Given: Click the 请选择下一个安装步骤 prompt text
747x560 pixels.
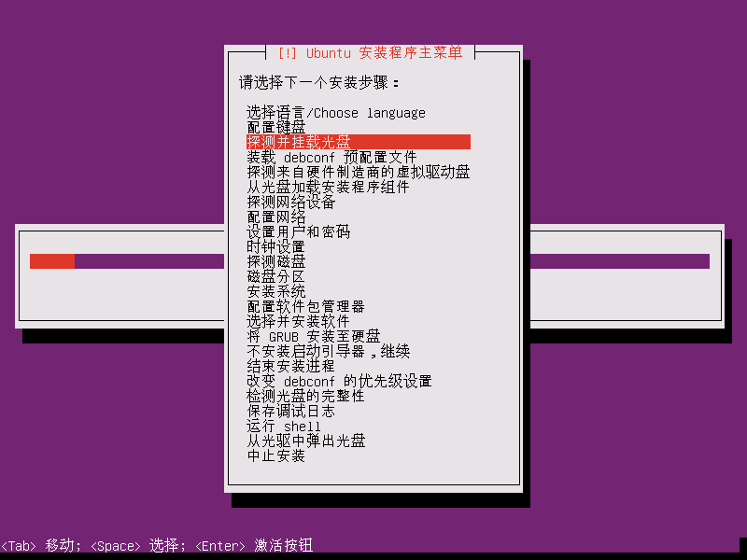Looking at the screenshot, I should tap(318, 82).
